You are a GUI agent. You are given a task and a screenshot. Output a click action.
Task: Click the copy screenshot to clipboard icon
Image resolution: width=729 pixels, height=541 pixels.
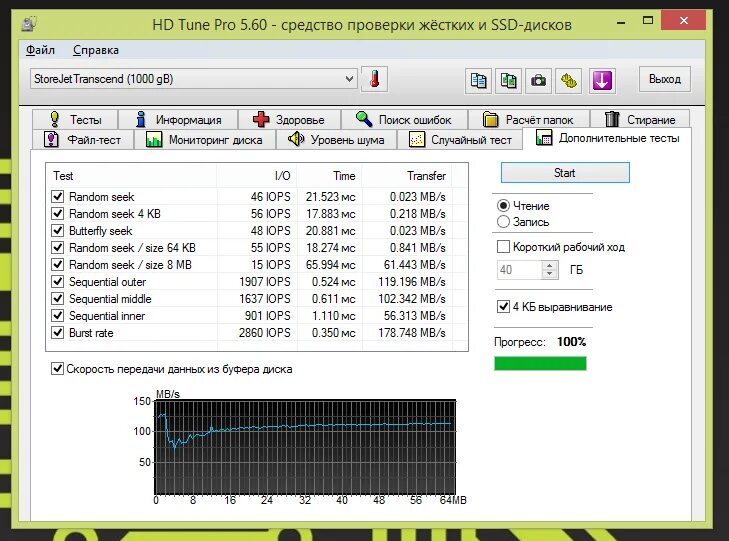coord(508,81)
